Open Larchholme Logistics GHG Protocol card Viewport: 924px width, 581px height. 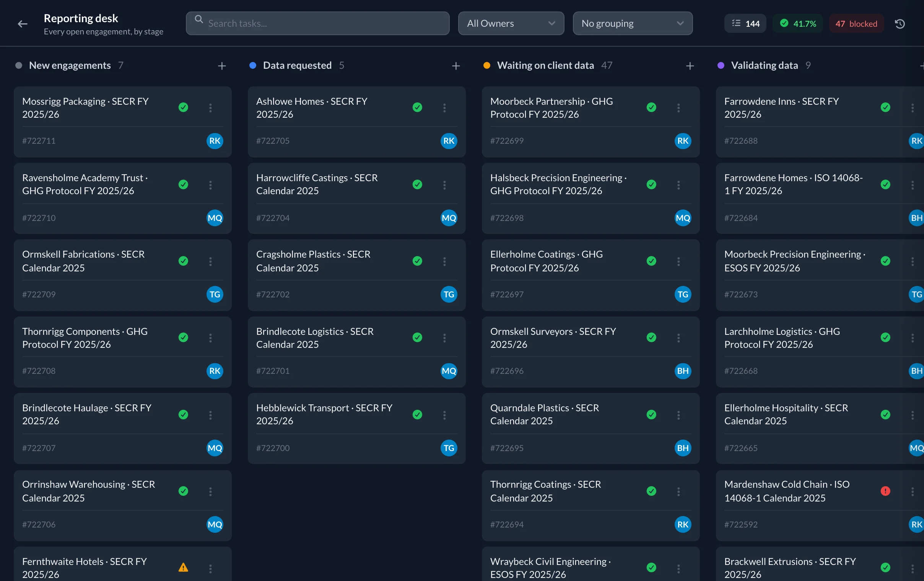tap(820, 352)
